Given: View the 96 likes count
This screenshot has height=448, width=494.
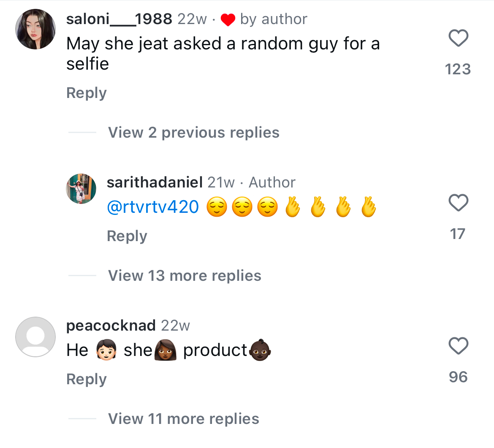Looking at the screenshot, I should tap(458, 377).
